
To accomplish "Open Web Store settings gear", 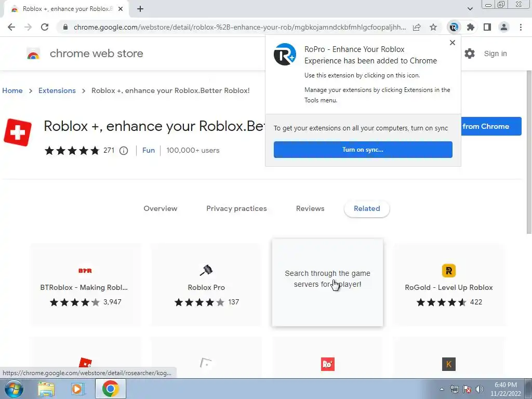I will point(470,54).
